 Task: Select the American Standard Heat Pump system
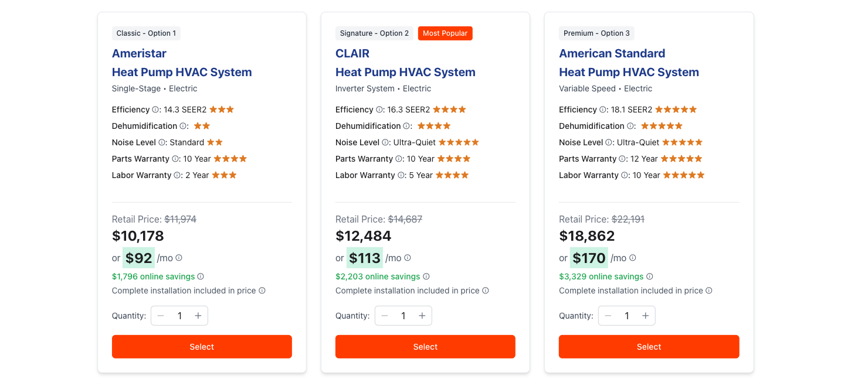[x=649, y=346]
